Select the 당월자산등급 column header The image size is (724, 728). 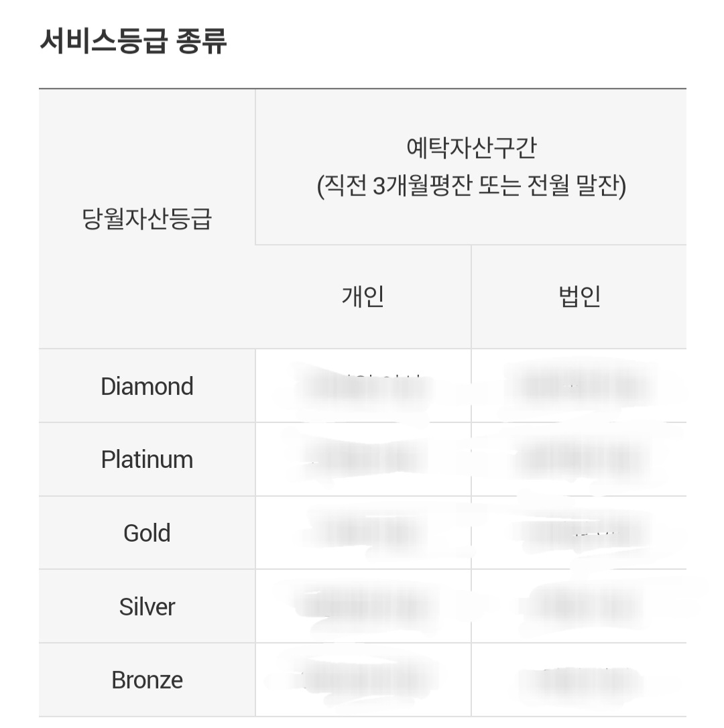(x=147, y=219)
